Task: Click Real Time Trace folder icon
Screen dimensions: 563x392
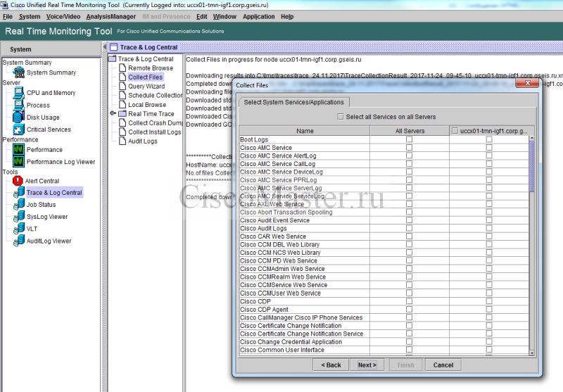Action: click(122, 113)
